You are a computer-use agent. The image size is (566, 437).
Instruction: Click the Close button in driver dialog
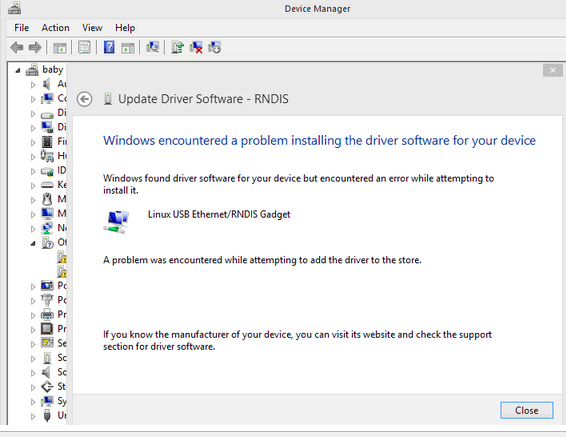click(x=527, y=410)
